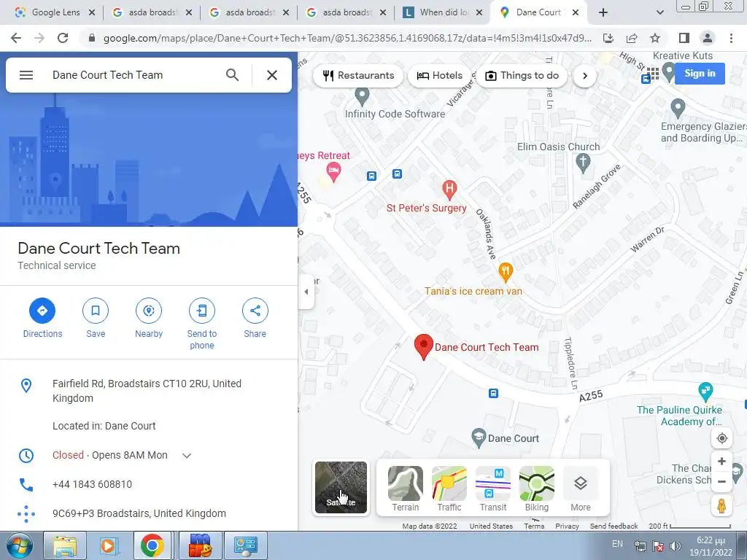
Task: Click the search magnifier icon
Action: coord(232,75)
